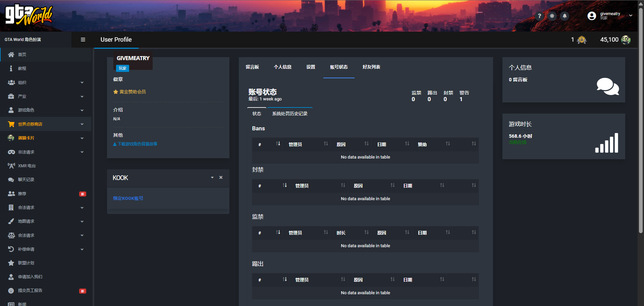Open 提交员工报告 sidebar item
The image size is (644, 306).
point(46,291)
